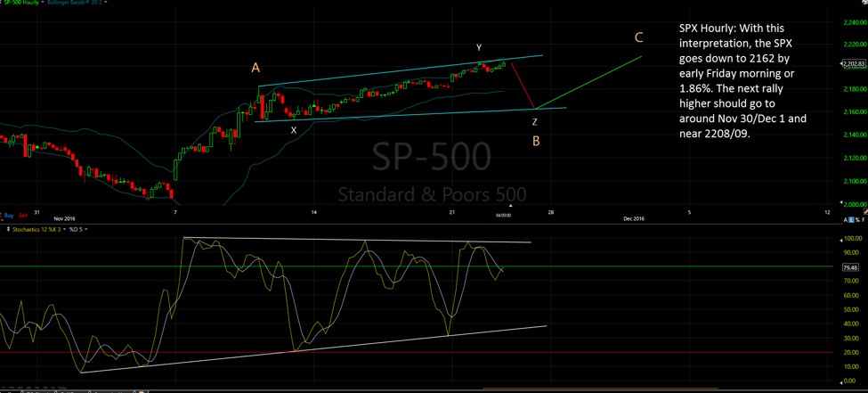This screenshot has width=868, height=393.
Task: Toggle the % percent-scale option
Action: (x=857, y=219)
